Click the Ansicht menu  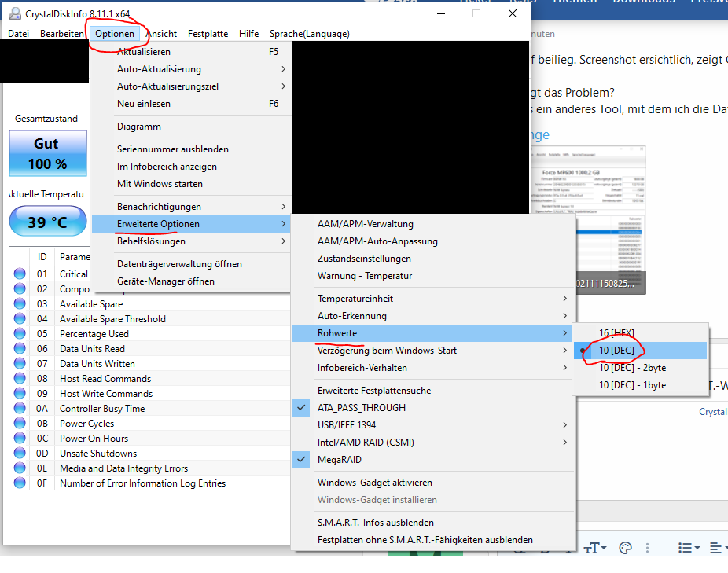click(x=162, y=34)
